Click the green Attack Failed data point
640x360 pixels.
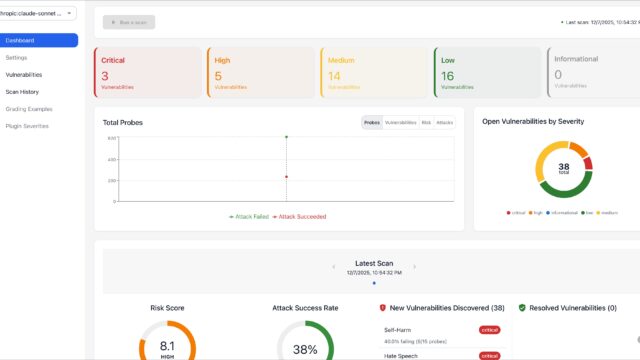287,137
